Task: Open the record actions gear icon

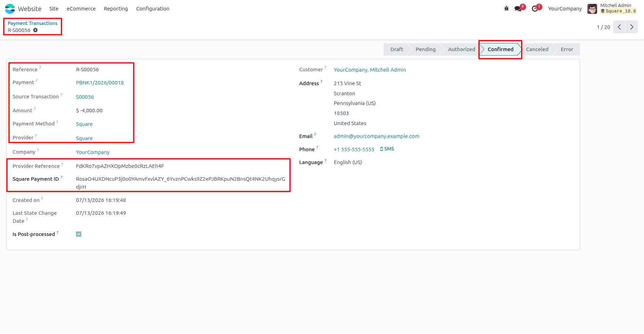Action: pyautogui.click(x=35, y=30)
